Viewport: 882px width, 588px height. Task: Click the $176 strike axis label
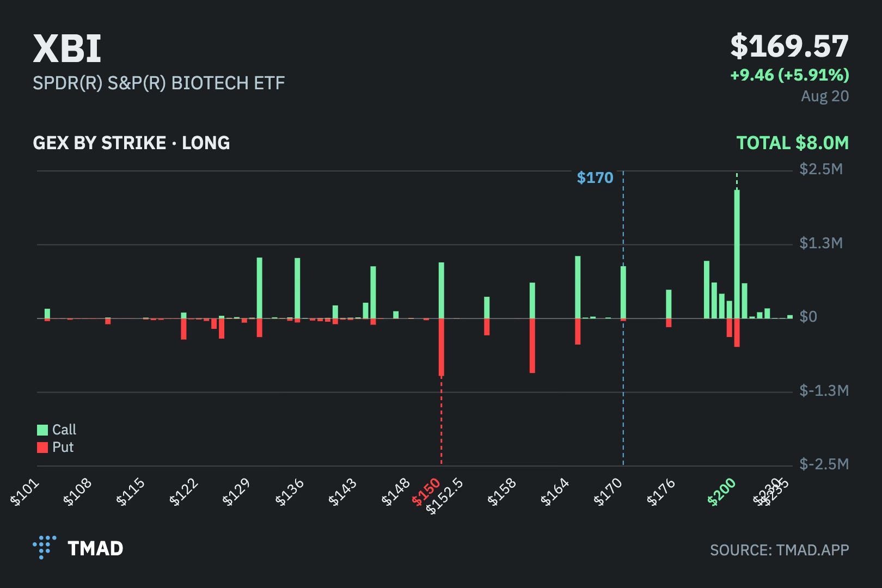pyautogui.click(x=661, y=492)
